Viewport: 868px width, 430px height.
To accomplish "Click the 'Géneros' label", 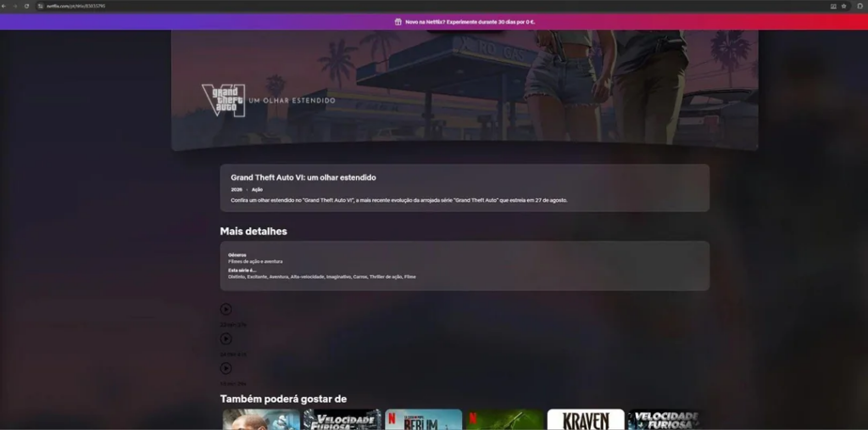I will click(x=237, y=255).
